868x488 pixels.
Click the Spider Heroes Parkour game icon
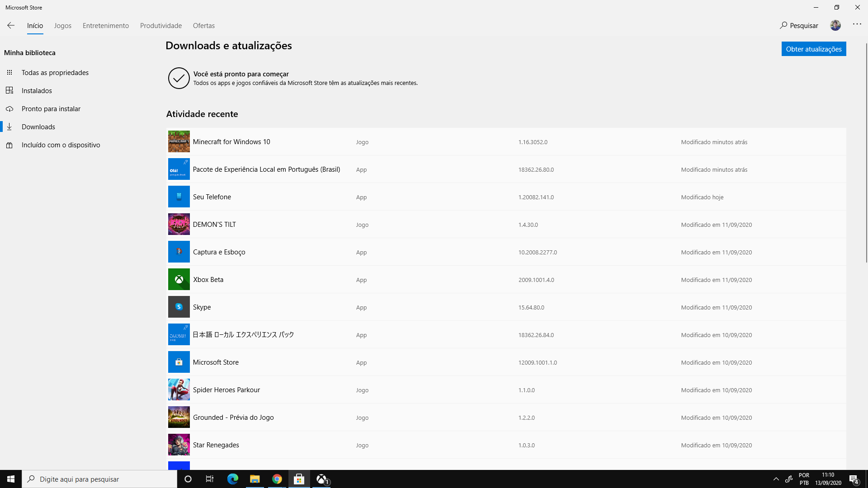tap(178, 389)
